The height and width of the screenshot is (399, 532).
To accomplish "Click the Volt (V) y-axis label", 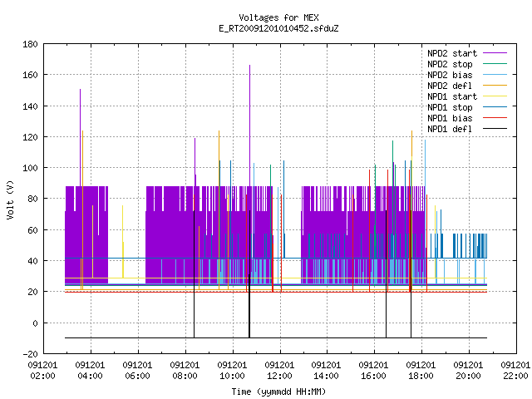I will [x=10, y=200].
